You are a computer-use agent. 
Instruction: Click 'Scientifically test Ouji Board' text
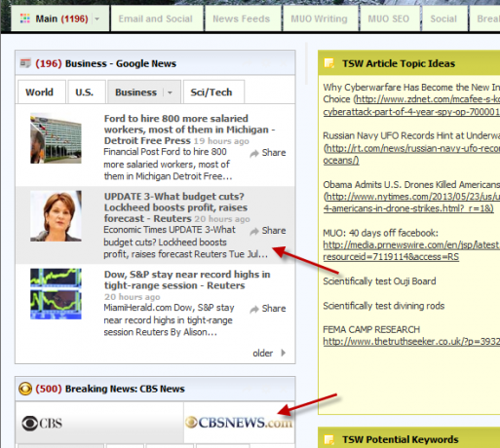(379, 281)
